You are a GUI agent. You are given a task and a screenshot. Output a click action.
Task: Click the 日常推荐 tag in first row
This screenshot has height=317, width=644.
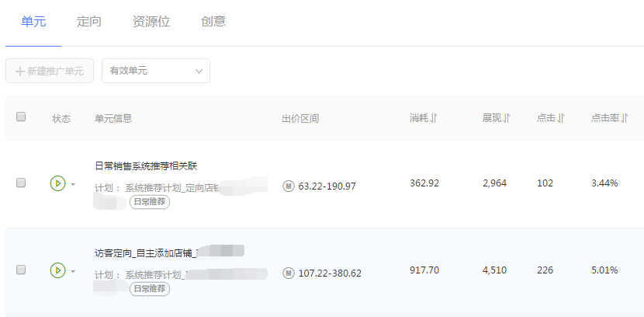[150, 202]
